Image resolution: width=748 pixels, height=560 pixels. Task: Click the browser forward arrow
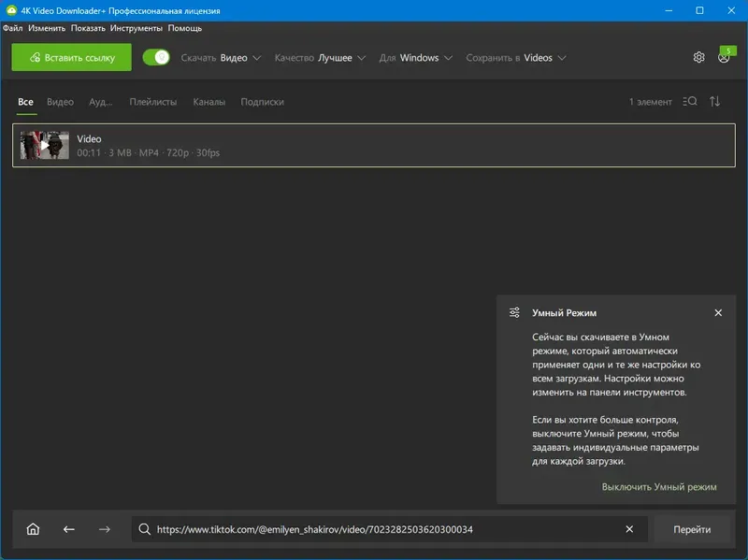point(105,529)
